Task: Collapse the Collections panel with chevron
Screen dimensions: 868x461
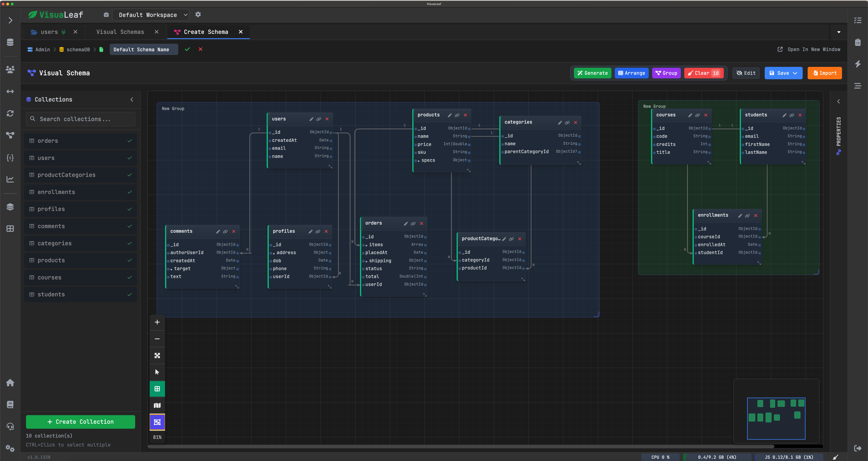Action: pyautogui.click(x=132, y=99)
